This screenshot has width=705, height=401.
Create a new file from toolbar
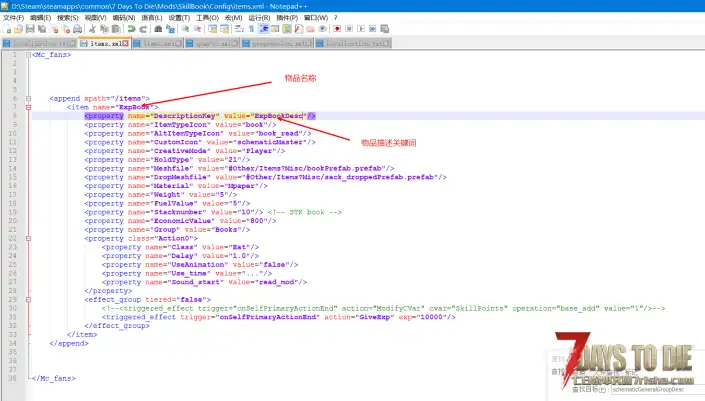pos(7,29)
